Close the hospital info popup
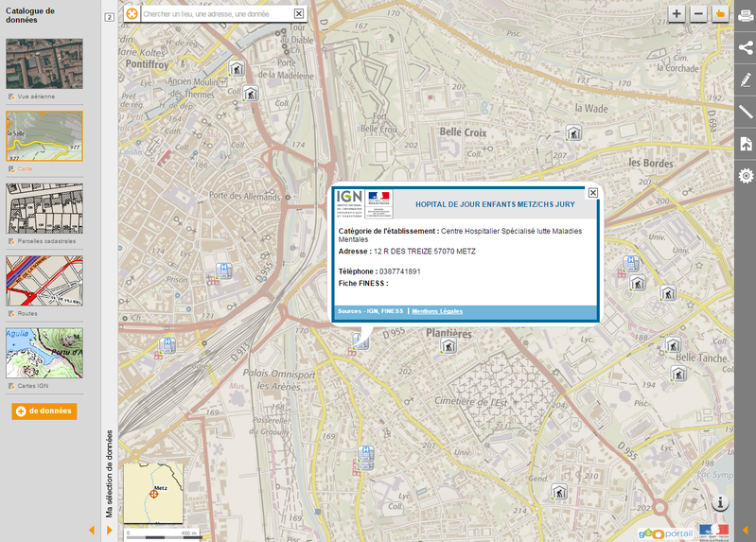This screenshot has width=756, height=542. 593,193
